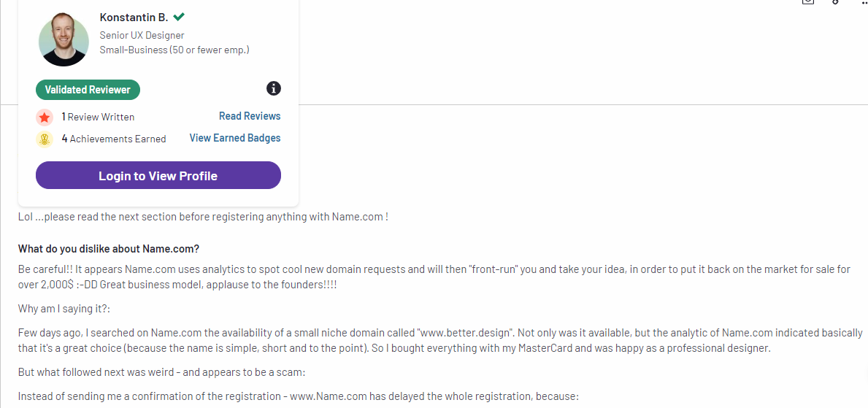
Task: Click the Small-Business company size text
Action: tap(174, 50)
